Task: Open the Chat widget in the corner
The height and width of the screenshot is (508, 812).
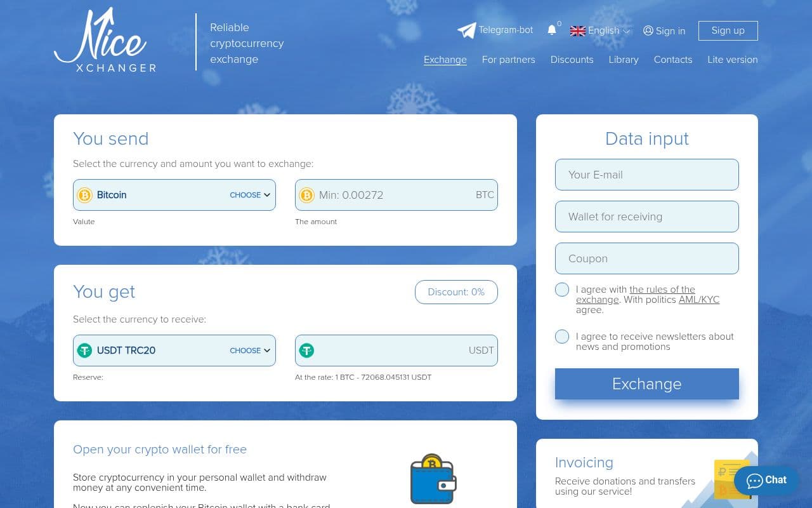Action: point(766,480)
